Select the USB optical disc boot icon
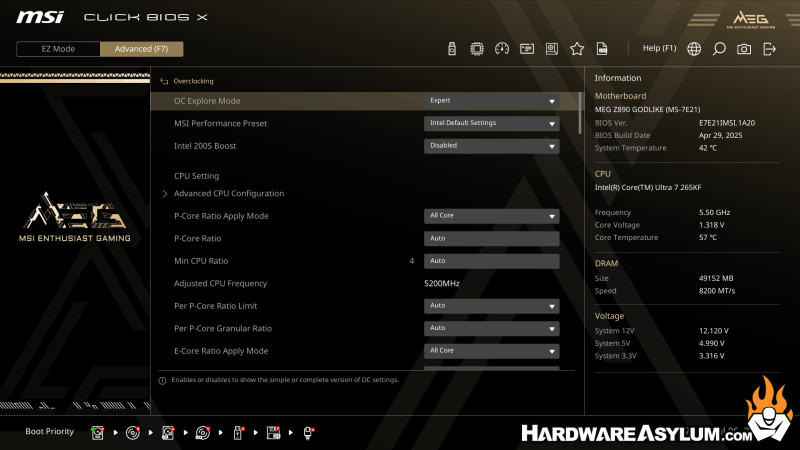Screen dimensions: 800x450 tap(203, 433)
